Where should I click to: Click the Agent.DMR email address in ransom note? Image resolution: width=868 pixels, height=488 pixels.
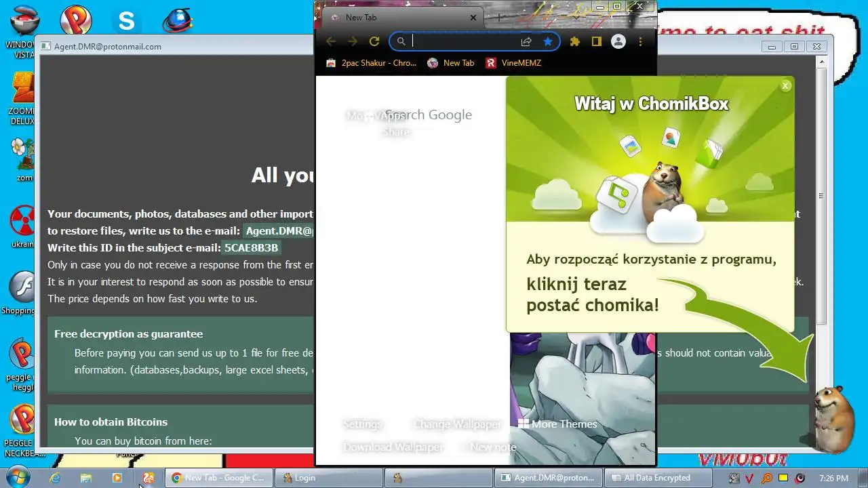[278, 230]
